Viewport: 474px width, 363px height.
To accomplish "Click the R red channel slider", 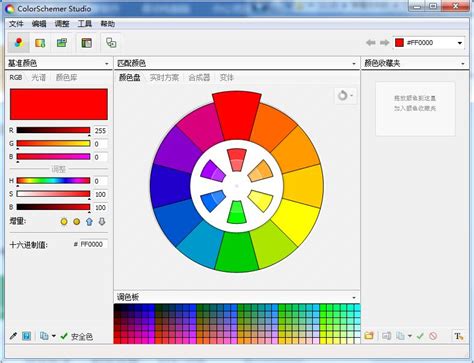I will (x=53, y=130).
